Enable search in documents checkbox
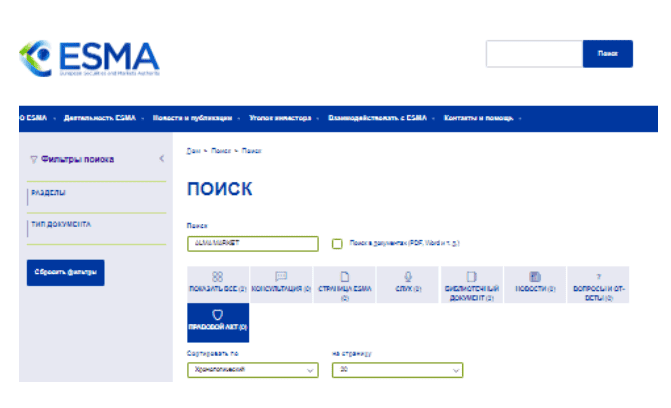671x408 pixels. [x=337, y=244]
